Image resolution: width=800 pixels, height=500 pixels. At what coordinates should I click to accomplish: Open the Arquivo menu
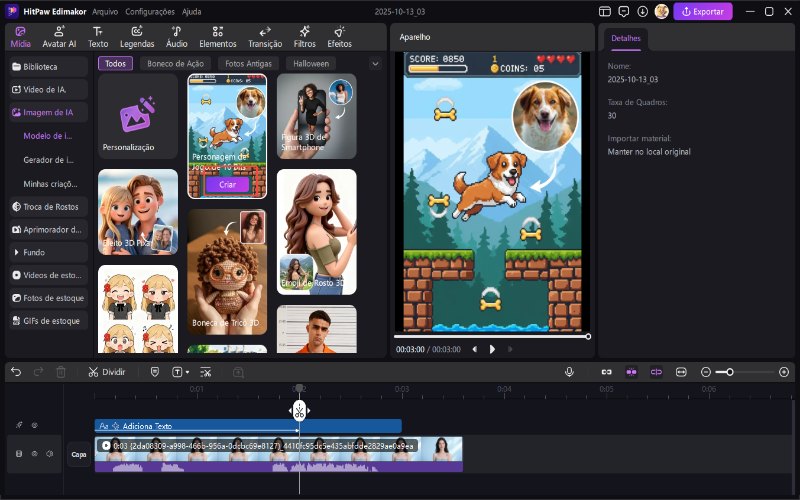click(104, 11)
